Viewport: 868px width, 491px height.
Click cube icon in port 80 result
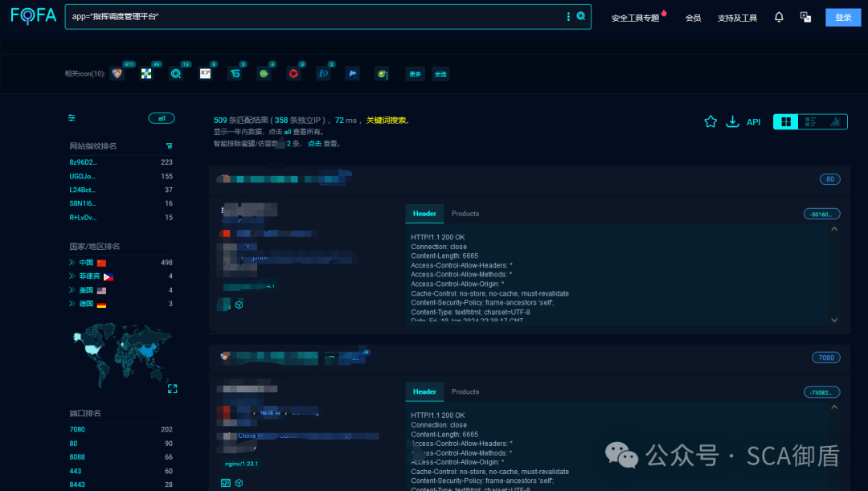240,305
